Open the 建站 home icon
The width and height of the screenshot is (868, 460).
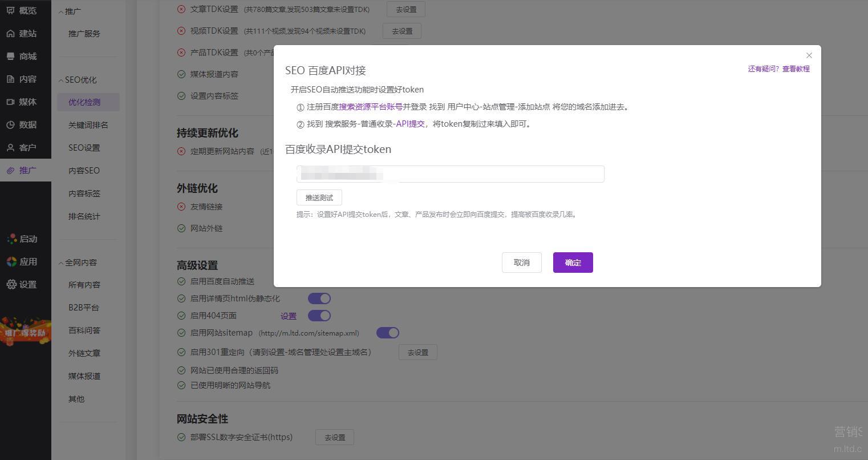point(10,34)
